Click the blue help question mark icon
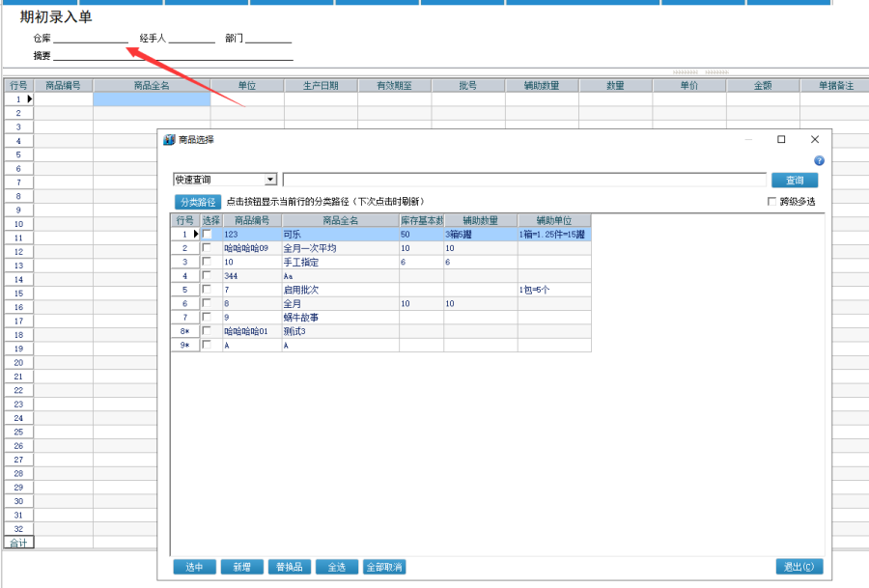The image size is (869, 588). click(x=819, y=160)
